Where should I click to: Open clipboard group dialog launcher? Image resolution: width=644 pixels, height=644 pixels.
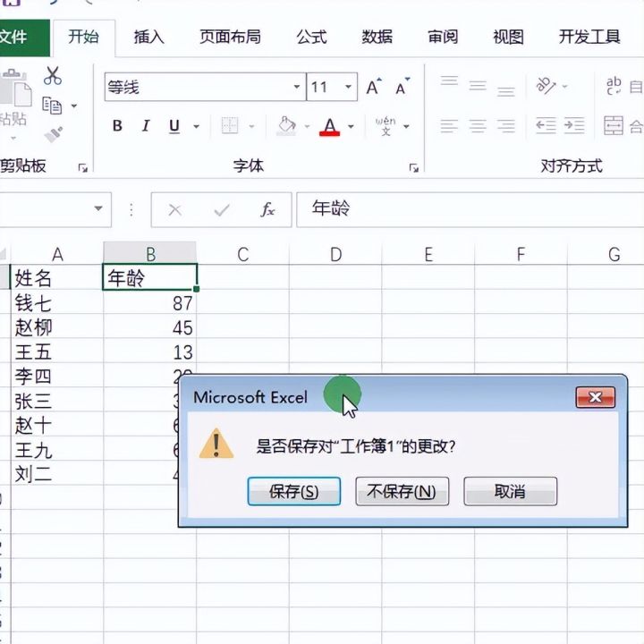[x=83, y=167]
